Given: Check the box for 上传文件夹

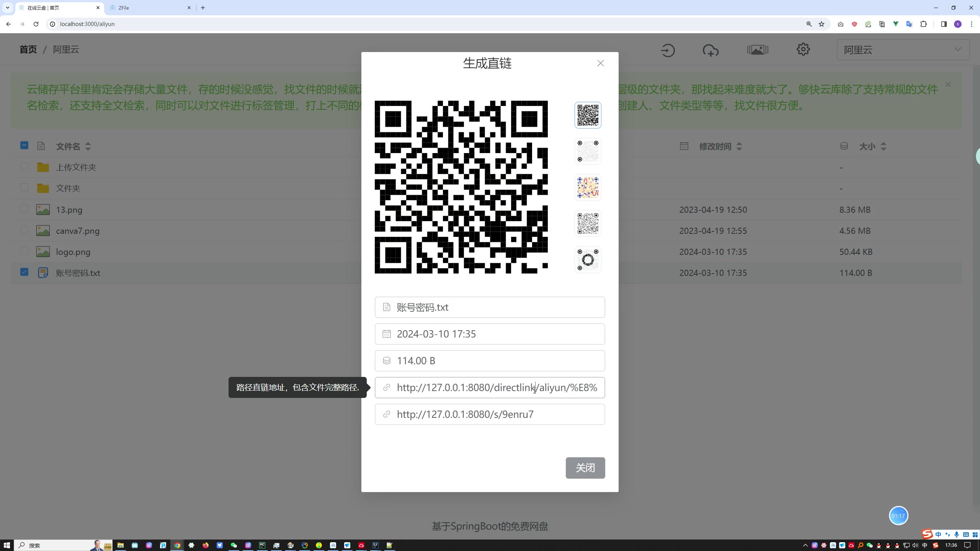Looking at the screenshot, I should [24, 166].
